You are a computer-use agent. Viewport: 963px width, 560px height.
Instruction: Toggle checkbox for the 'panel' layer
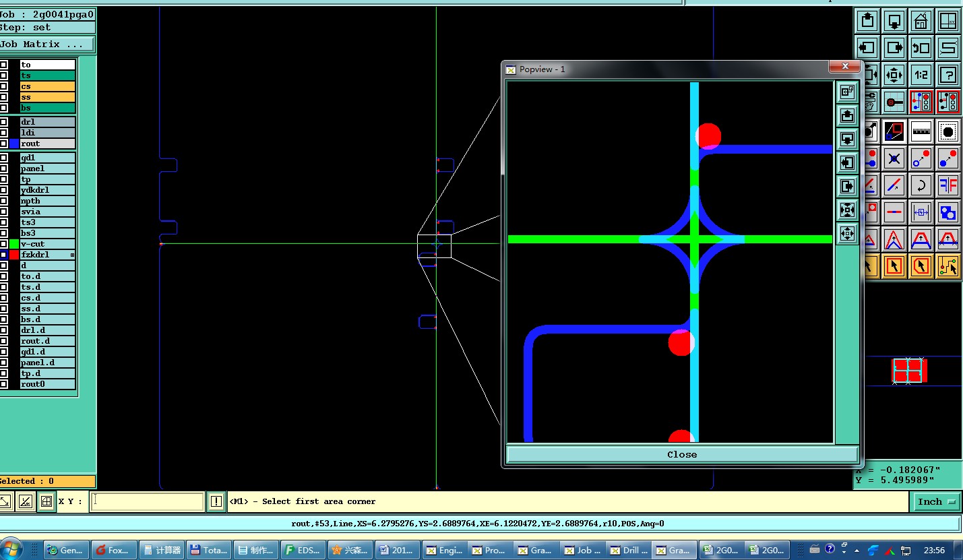[3, 168]
